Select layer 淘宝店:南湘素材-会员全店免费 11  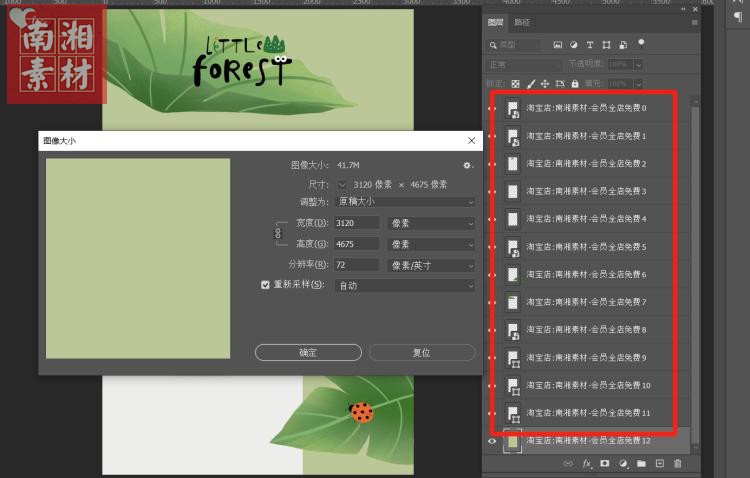(x=588, y=413)
